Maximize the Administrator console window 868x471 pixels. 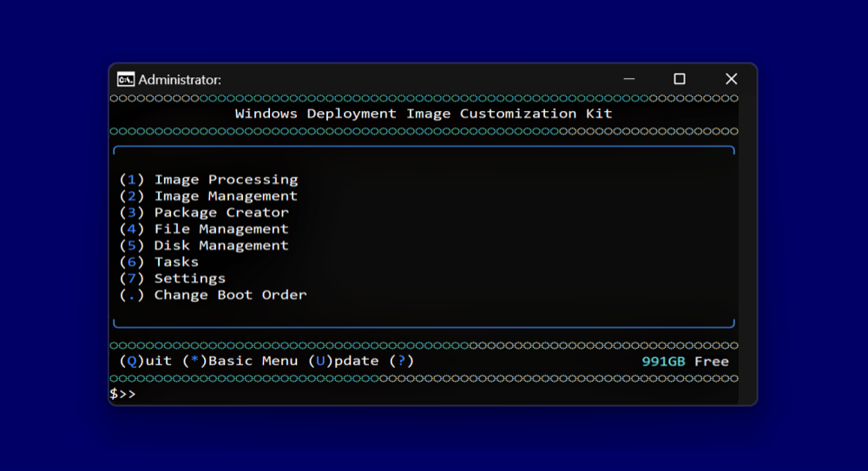(680, 79)
